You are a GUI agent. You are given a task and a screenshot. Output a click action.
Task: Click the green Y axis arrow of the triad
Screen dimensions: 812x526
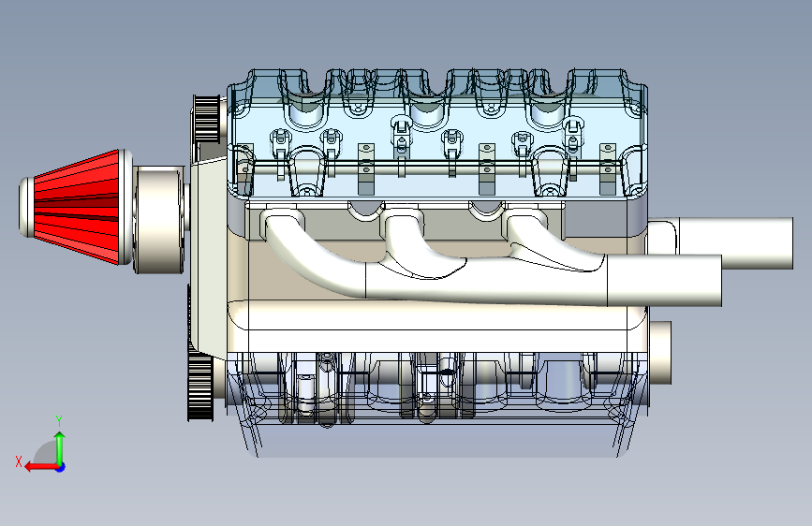(x=60, y=446)
